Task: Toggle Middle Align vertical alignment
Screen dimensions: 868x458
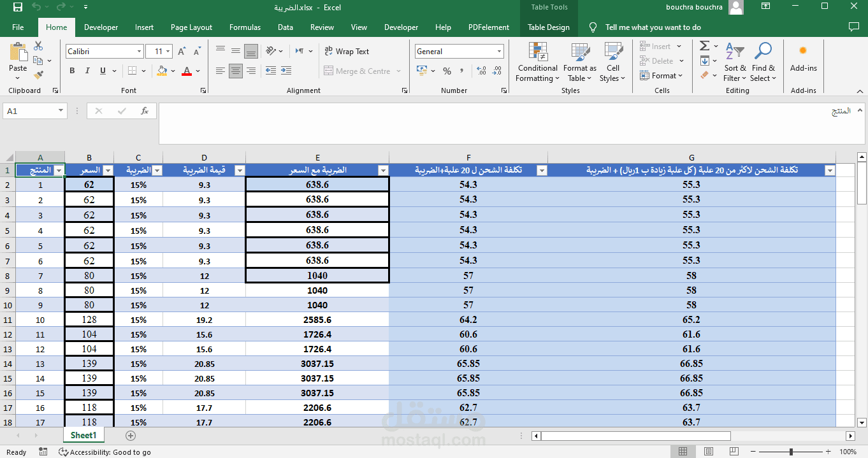Action: pyautogui.click(x=236, y=51)
